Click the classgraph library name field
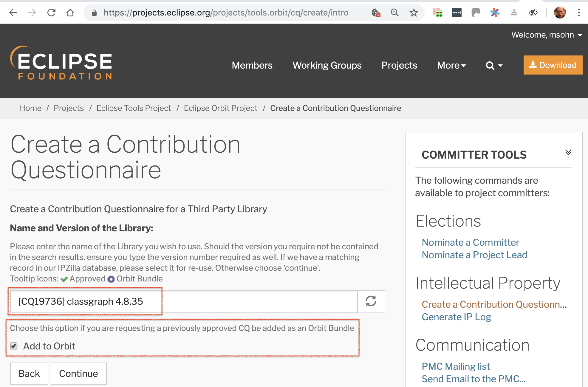This screenshot has height=387, width=588. click(183, 301)
